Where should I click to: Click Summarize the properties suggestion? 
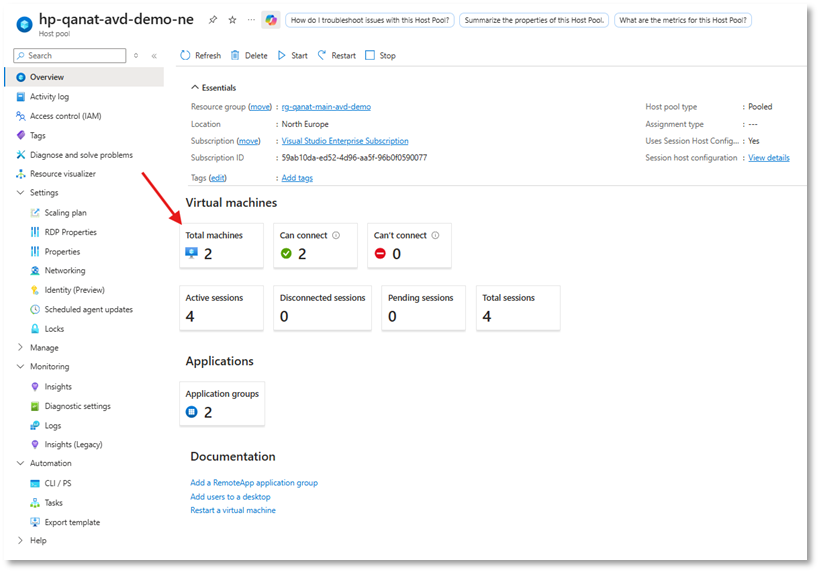534,20
